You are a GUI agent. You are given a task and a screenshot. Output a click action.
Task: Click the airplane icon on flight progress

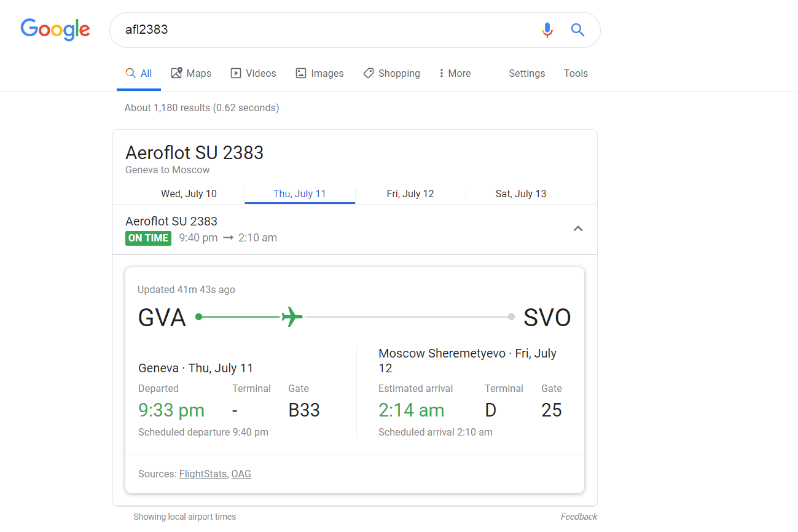292,317
